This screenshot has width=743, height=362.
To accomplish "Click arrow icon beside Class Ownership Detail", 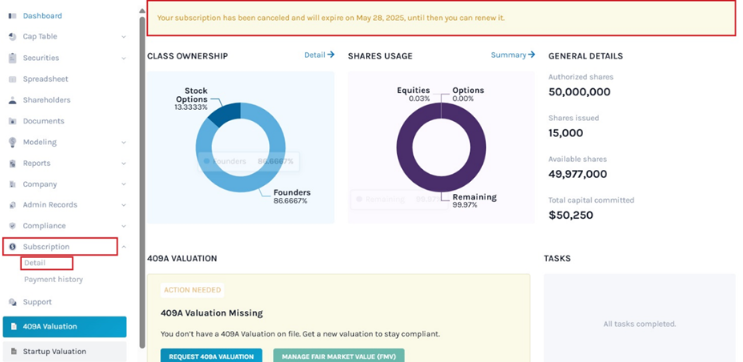I will pos(331,54).
